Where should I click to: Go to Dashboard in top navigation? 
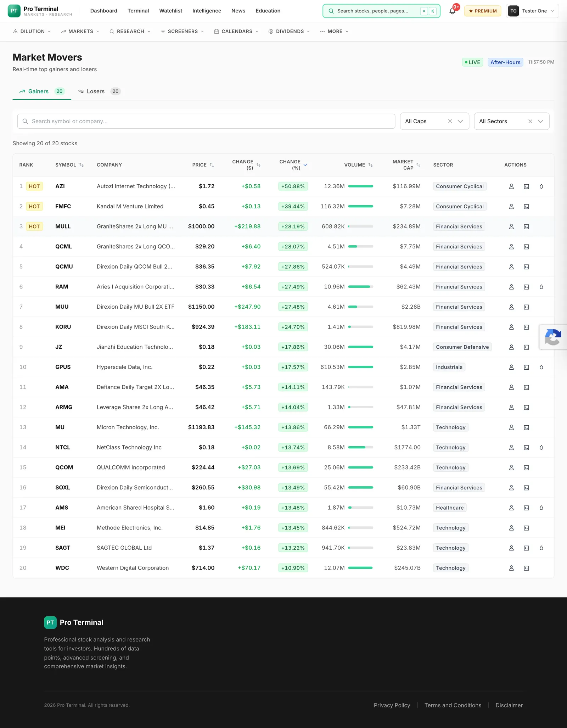(104, 11)
